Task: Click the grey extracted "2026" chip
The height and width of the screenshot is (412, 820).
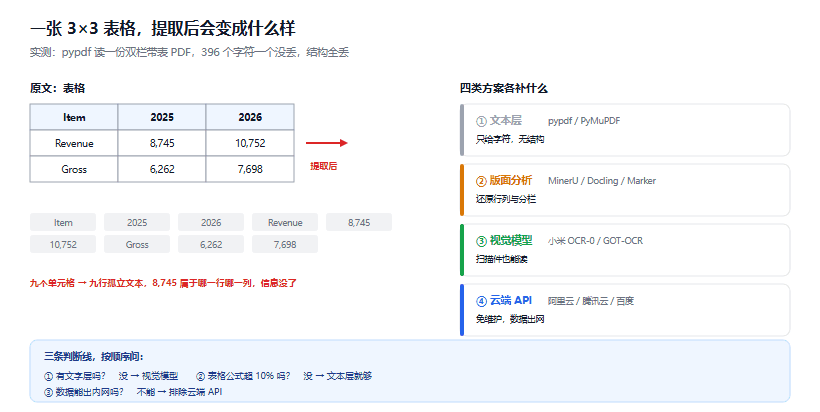Action: point(211,222)
